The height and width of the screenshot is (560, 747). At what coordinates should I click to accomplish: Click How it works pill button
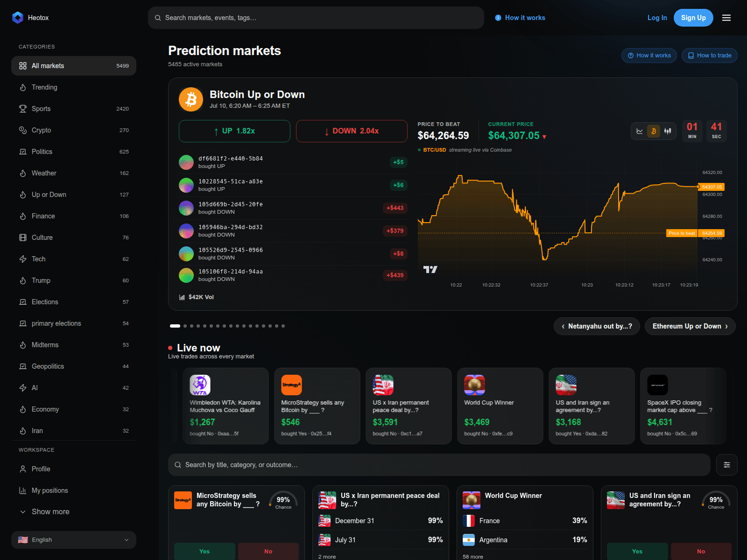(649, 56)
